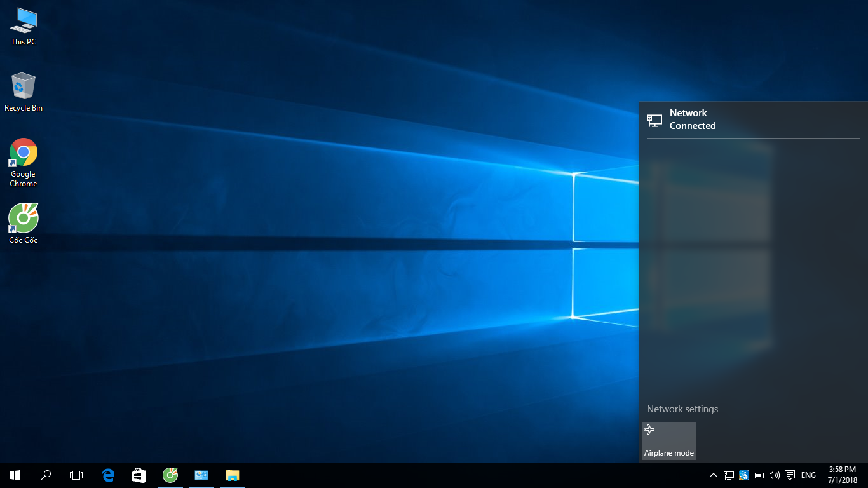
Task: Select the Recycle Bin desktop icon
Action: [24, 92]
